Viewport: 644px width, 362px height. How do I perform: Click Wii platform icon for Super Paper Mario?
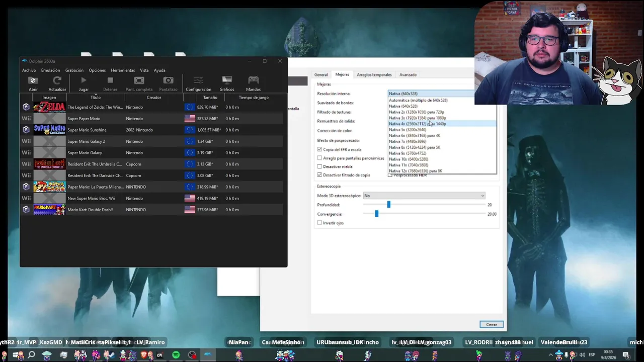[26, 119]
